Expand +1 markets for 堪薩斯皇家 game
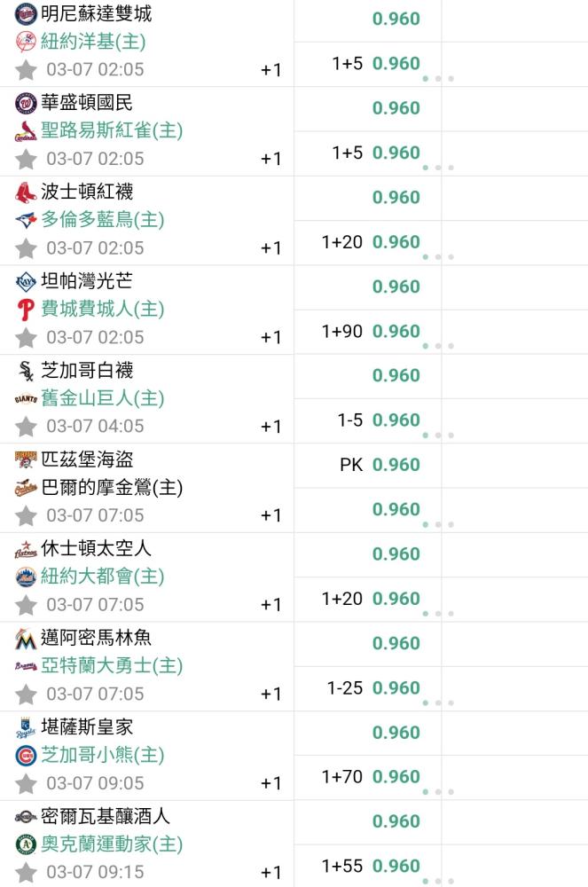 pos(270,783)
